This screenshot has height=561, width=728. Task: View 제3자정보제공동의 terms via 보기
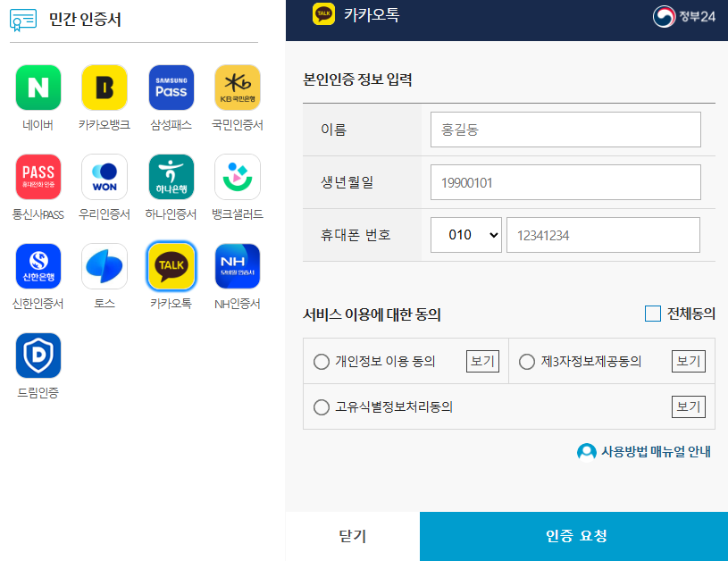pyautogui.click(x=689, y=361)
